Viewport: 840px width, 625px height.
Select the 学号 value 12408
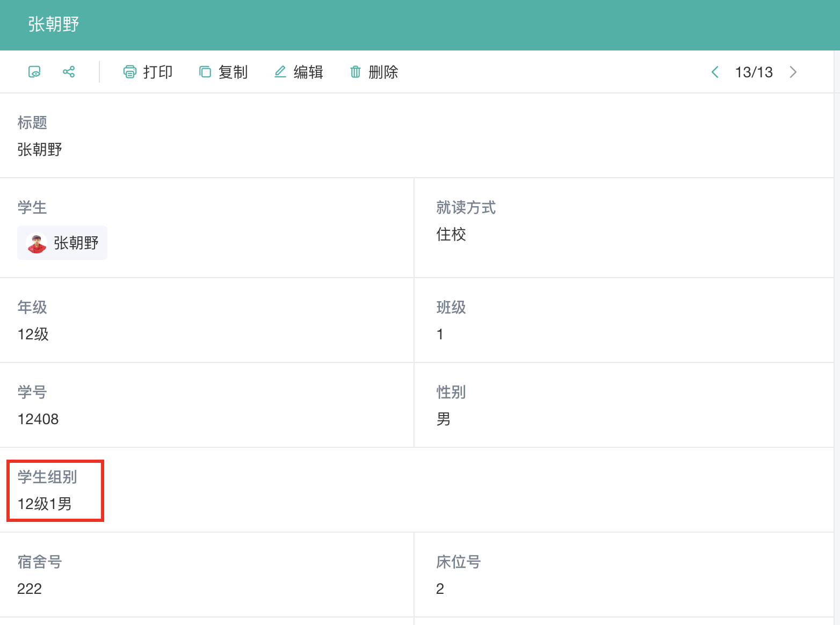point(38,419)
